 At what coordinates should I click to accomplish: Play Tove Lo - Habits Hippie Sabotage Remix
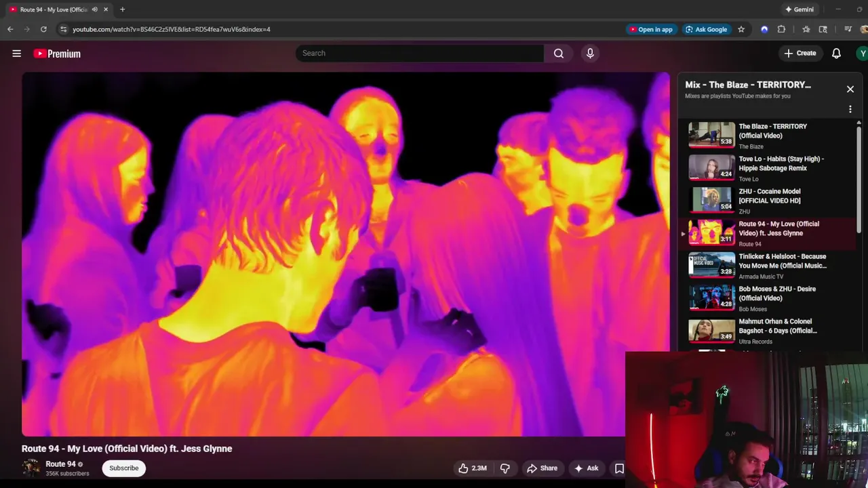point(766,168)
